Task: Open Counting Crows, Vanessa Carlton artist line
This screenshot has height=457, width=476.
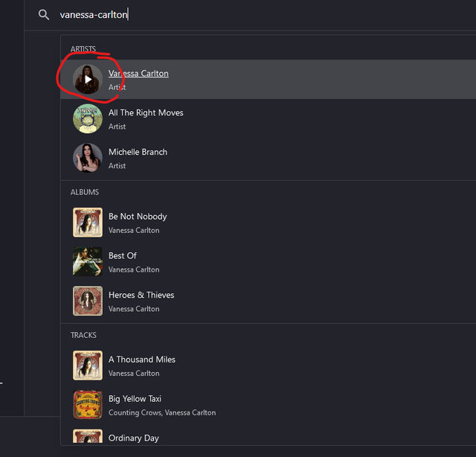Action: pos(162,412)
